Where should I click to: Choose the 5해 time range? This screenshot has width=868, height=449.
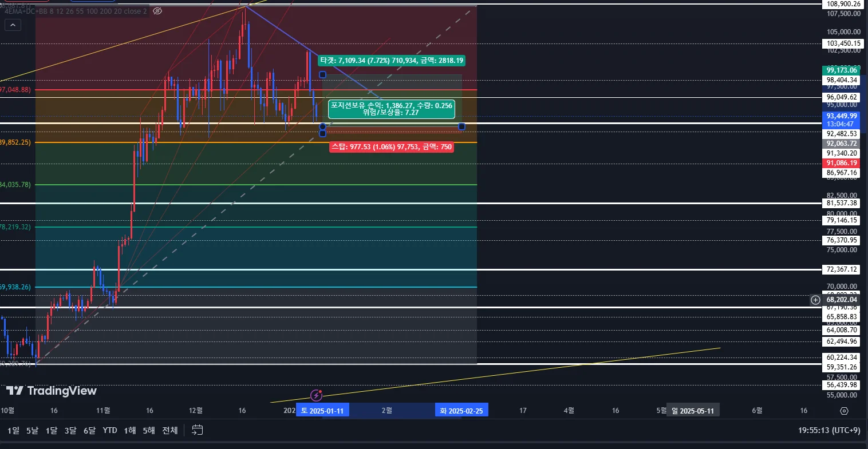click(149, 430)
